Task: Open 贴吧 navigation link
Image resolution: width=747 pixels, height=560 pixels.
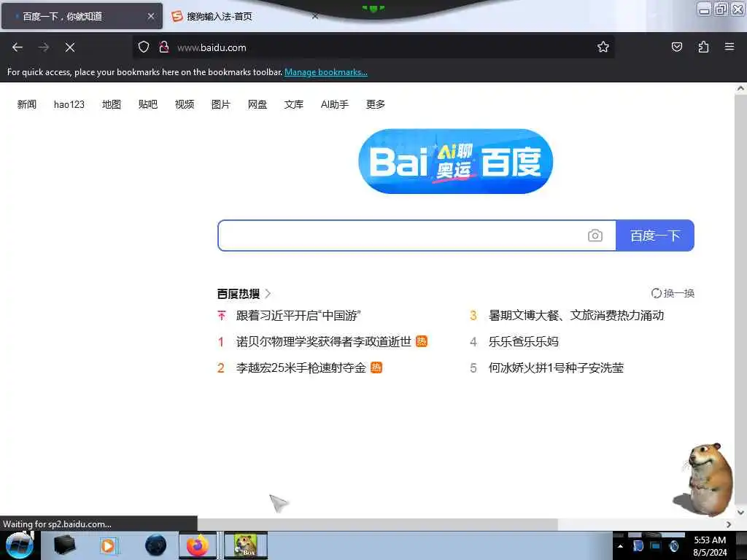Action: pyautogui.click(x=147, y=104)
